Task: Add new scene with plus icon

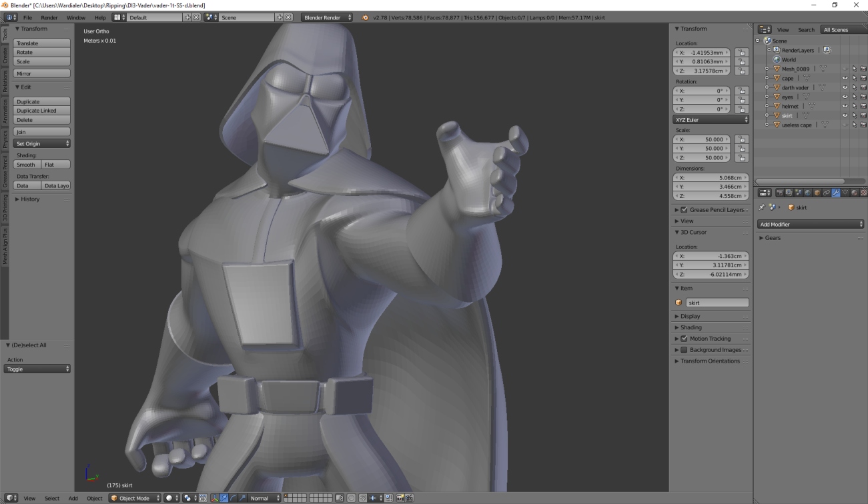Action: (280, 17)
